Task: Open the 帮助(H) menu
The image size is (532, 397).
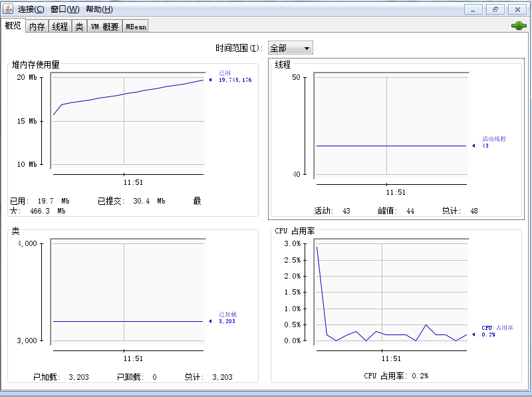Action: tap(99, 9)
